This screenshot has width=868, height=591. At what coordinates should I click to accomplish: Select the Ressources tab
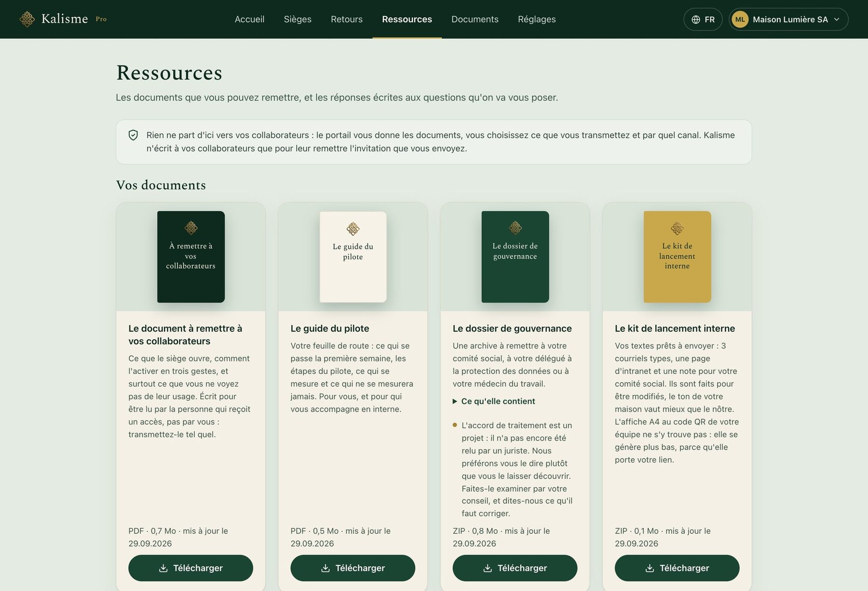(407, 19)
